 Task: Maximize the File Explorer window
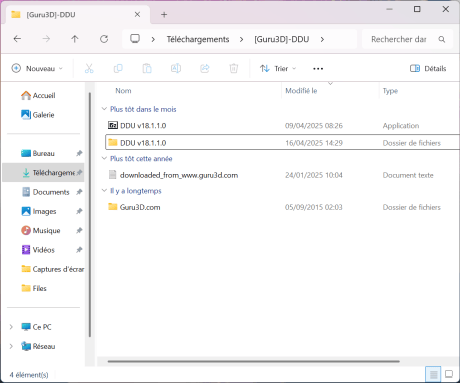[x=417, y=9]
